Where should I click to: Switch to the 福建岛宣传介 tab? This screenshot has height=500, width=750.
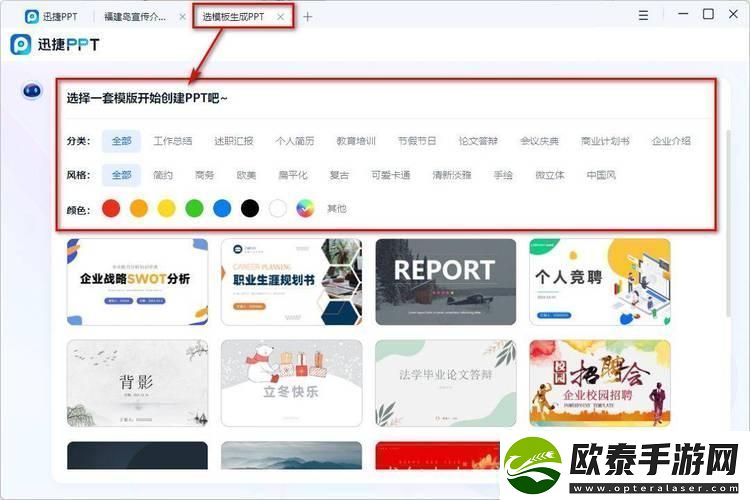click(x=135, y=17)
